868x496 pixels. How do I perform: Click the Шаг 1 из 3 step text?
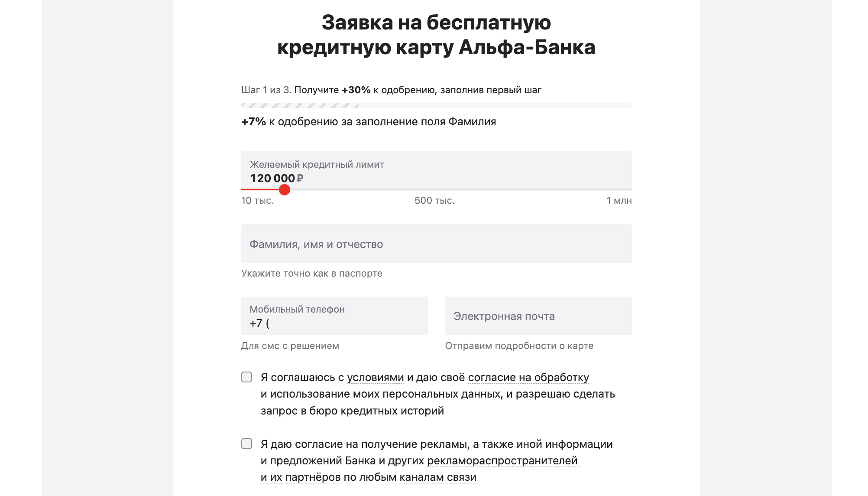[x=266, y=90]
